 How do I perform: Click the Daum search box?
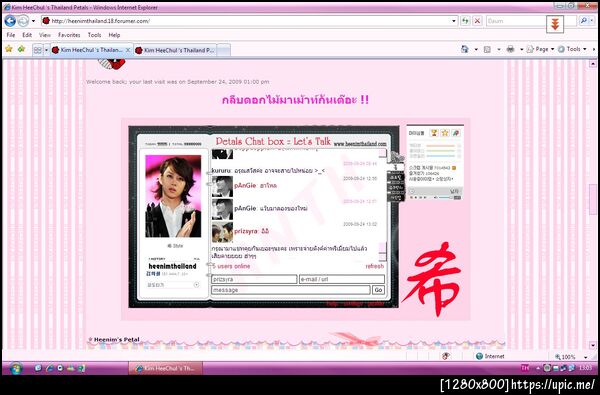[516, 21]
